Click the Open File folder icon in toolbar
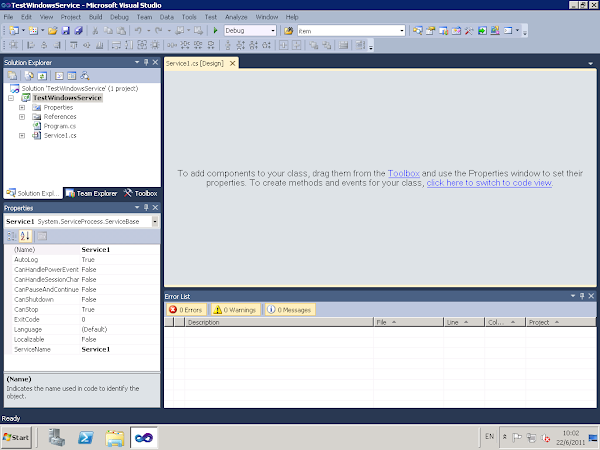600x450 pixels. [53, 31]
